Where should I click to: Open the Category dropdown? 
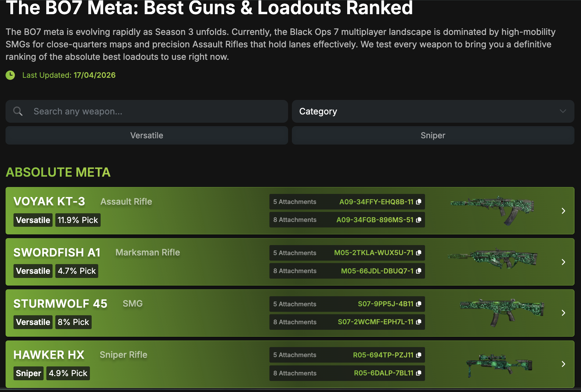tap(433, 111)
